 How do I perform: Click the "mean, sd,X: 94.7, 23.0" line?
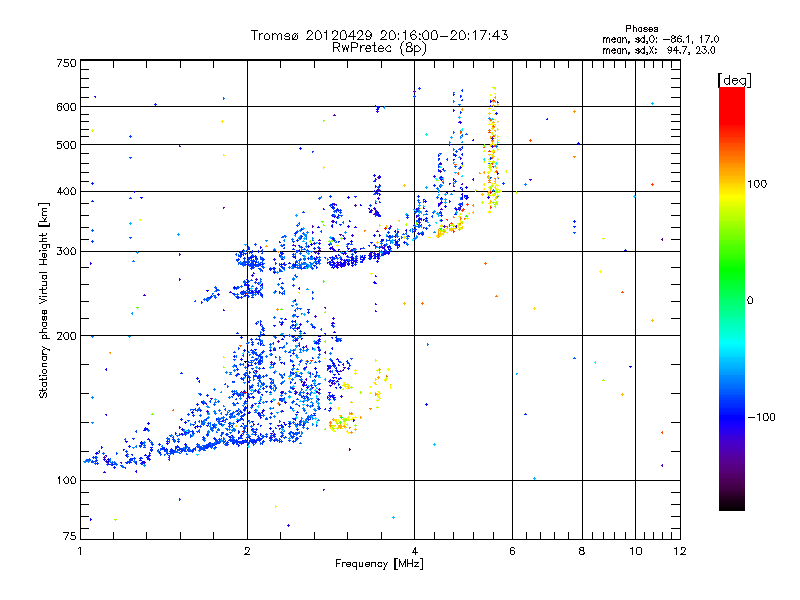(659, 50)
